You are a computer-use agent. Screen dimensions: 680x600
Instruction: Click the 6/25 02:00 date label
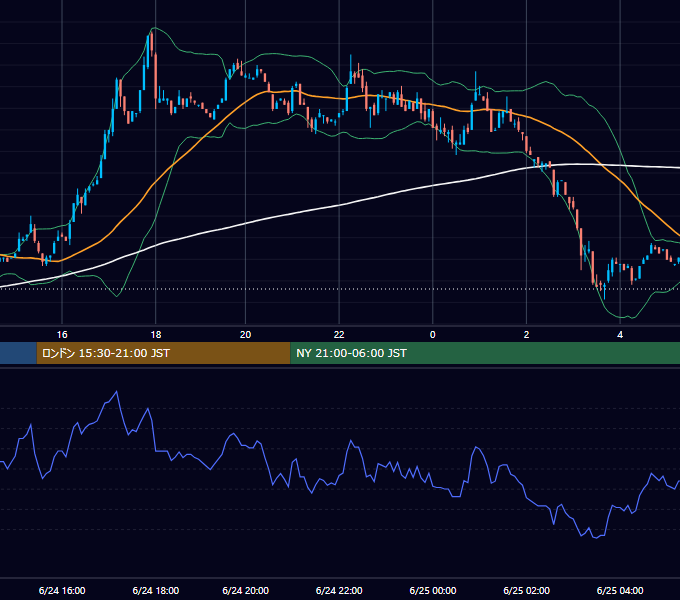click(x=526, y=590)
